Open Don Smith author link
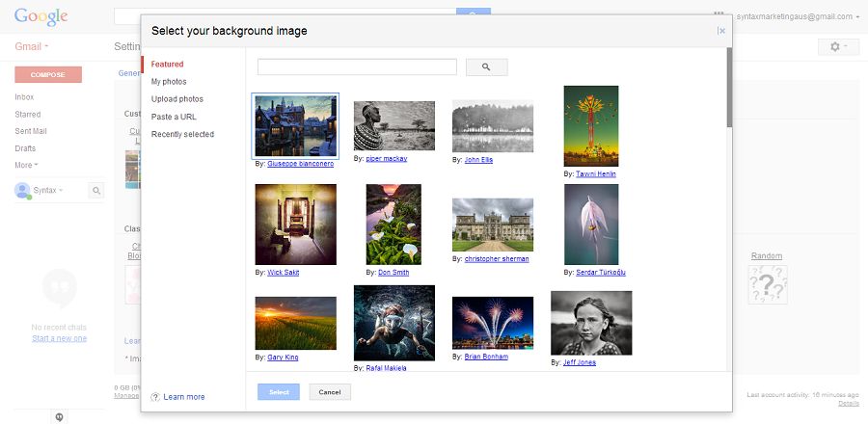 click(x=393, y=273)
